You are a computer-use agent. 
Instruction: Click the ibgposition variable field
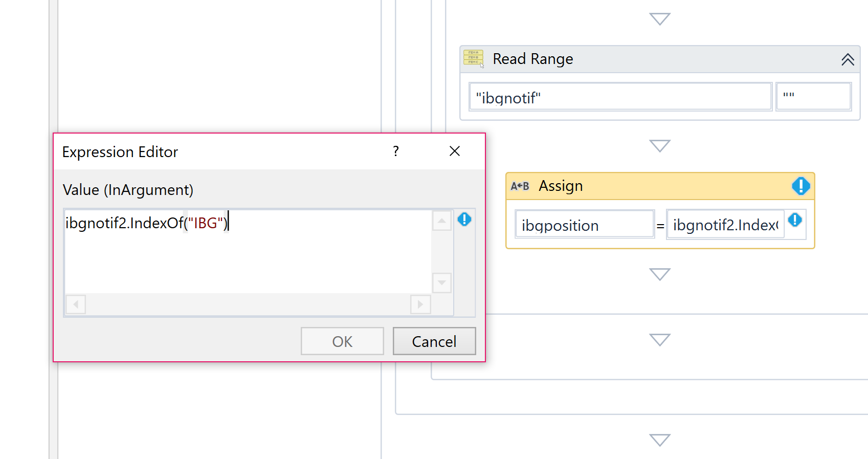(584, 225)
